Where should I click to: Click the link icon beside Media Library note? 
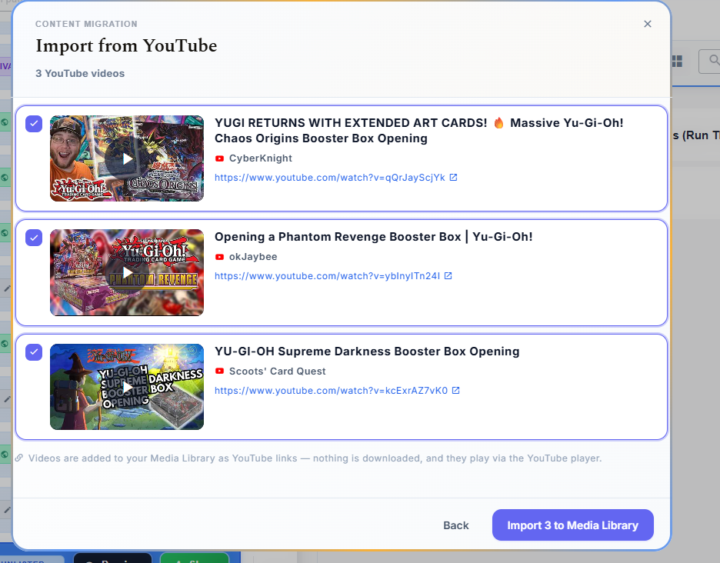[19, 458]
